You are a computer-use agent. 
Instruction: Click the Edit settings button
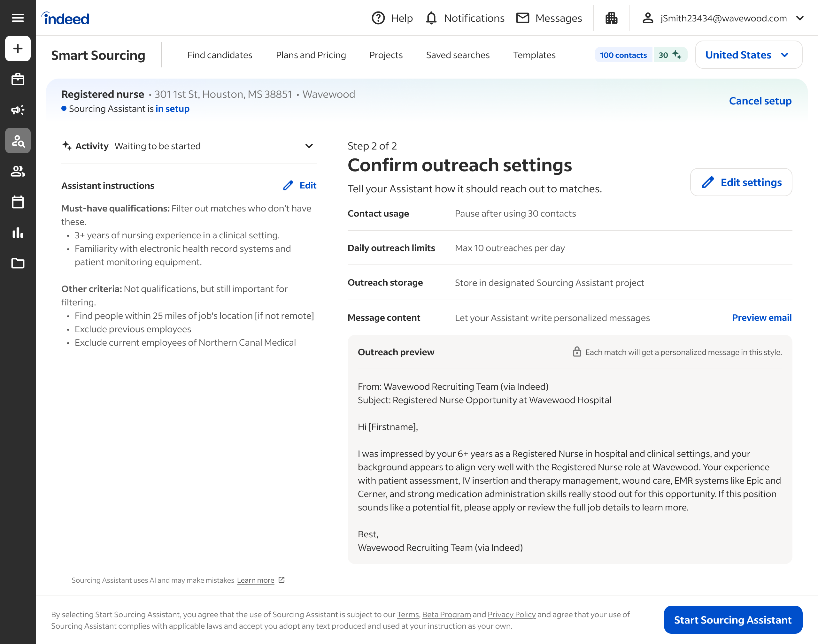click(x=741, y=182)
